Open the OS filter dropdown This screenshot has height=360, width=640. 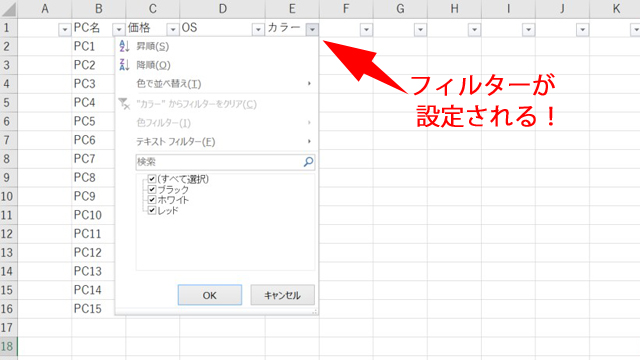pyautogui.click(x=258, y=29)
